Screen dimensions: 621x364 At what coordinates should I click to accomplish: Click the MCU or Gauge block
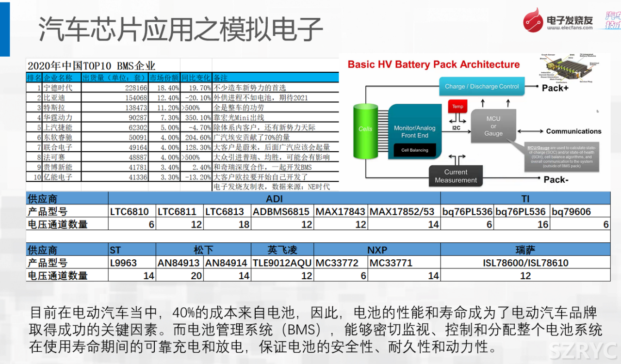[493, 126]
